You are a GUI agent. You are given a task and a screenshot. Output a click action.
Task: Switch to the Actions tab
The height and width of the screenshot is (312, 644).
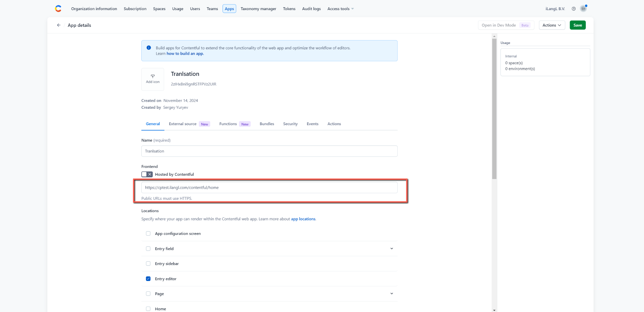pyautogui.click(x=334, y=124)
